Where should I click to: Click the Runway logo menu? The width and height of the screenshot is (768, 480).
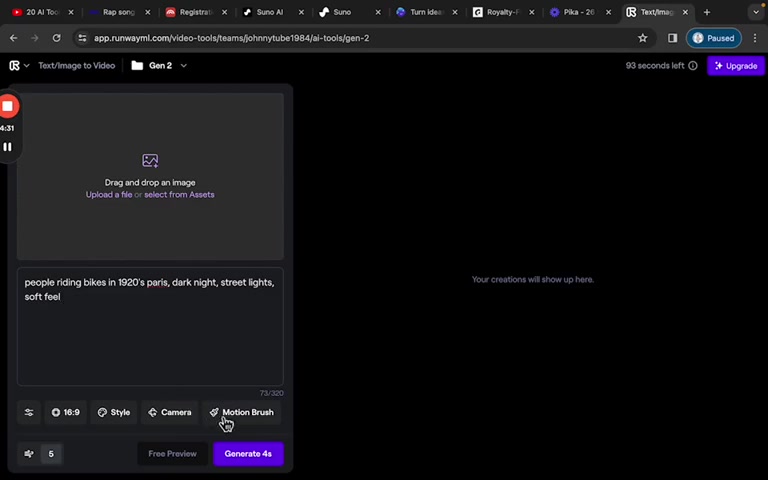pyautogui.click(x=19, y=66)
